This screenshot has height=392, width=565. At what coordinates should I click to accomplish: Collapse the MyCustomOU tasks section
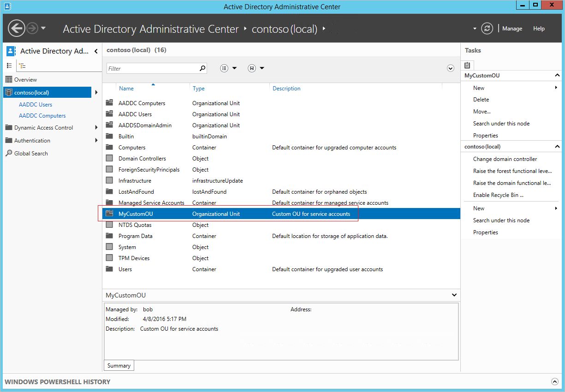(x=557, y=75)
